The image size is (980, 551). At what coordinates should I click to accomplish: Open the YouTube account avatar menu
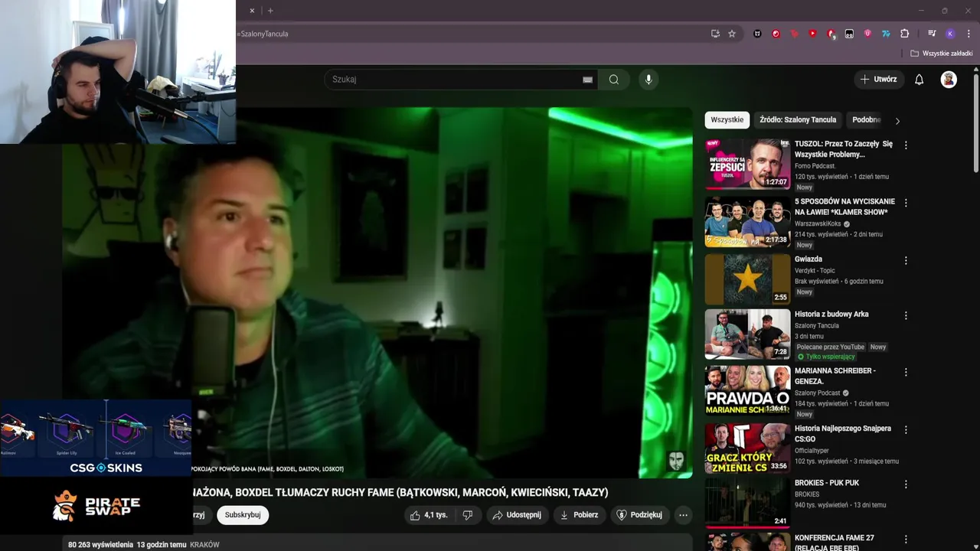pos(949,80)
